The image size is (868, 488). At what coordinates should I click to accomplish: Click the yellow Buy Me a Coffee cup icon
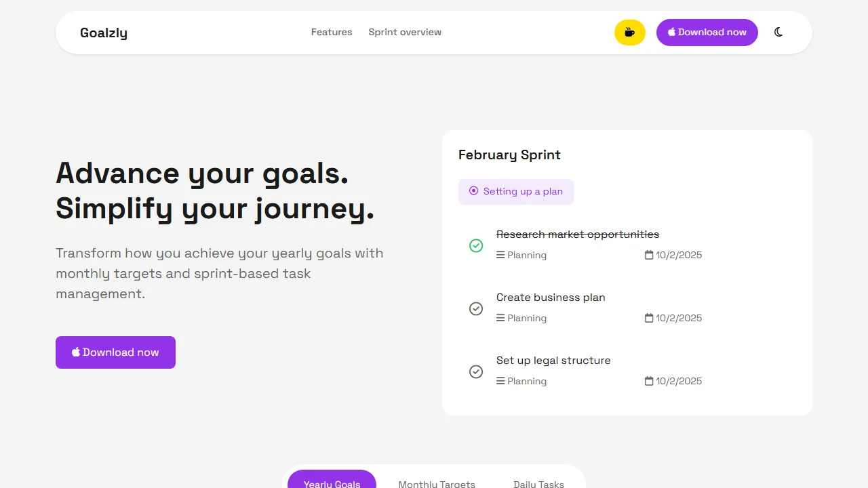pos(629,32)
